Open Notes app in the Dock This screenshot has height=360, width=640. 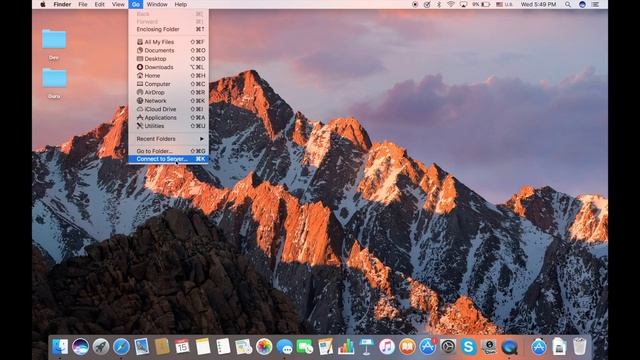click(203, 347)
